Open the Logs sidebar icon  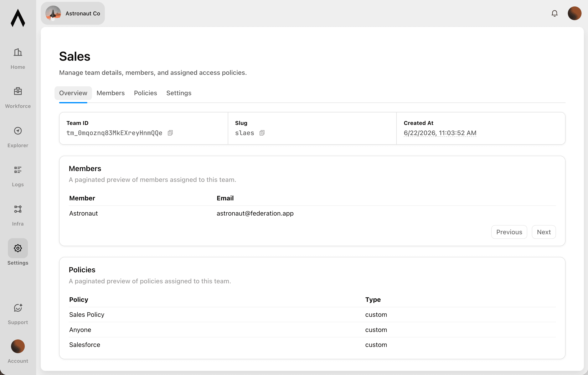tap(18, 170)
